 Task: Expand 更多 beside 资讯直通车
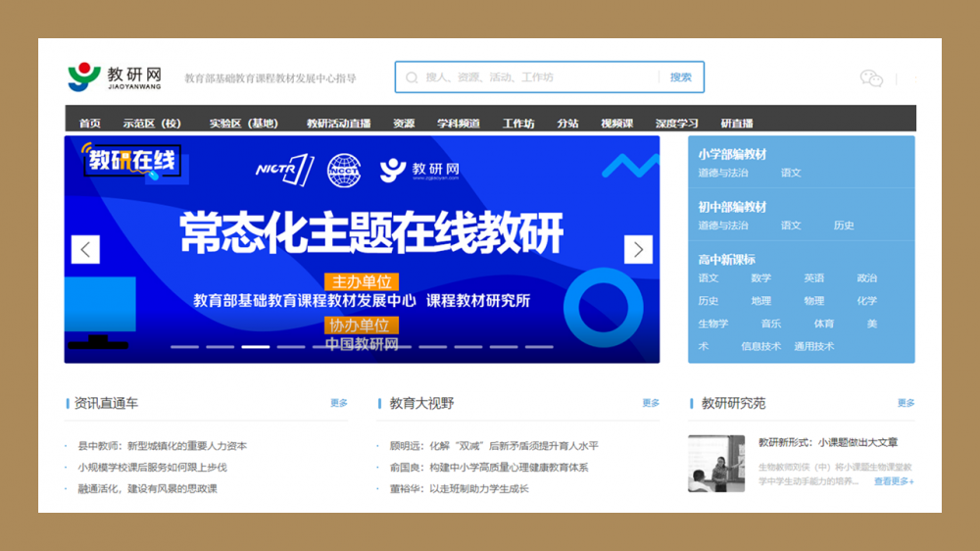339,403
